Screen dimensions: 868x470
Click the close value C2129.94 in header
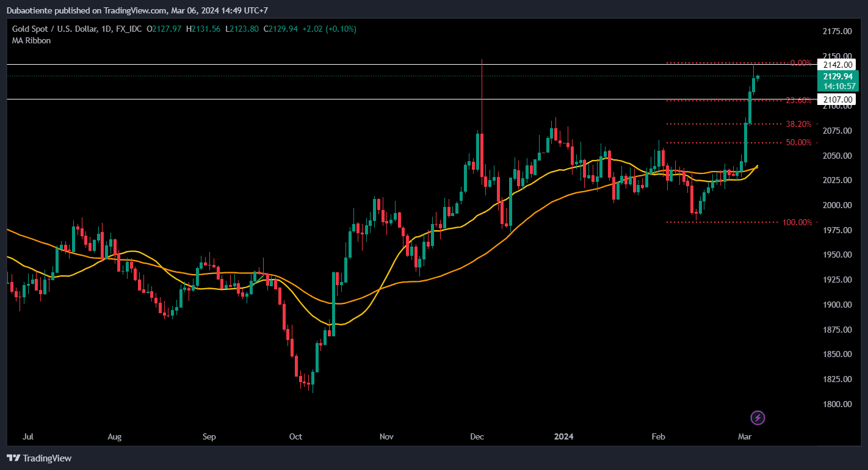pos(280,29)
